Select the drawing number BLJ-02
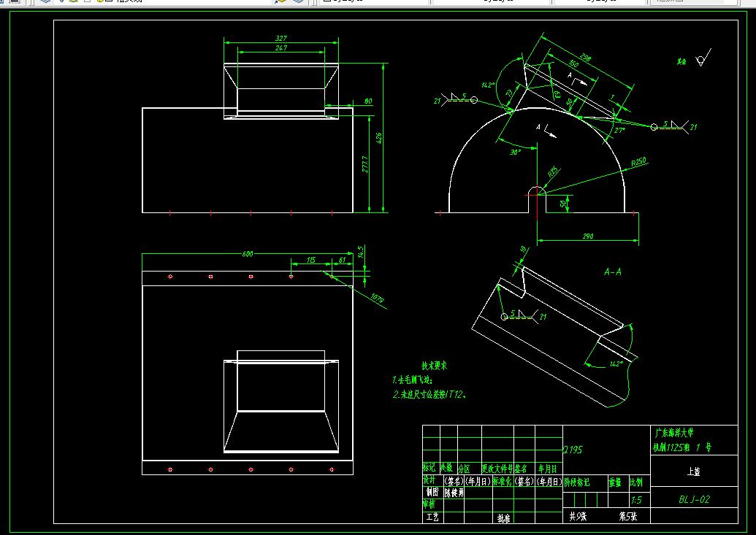Image resolution: width=756 pixels, height=535 pixels. point(695,499)
